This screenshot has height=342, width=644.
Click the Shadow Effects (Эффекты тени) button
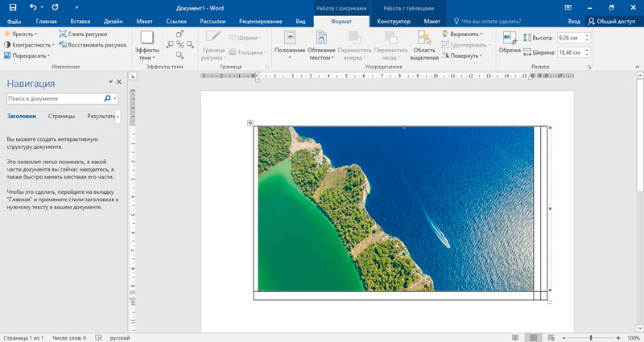(x=147, y=44)
